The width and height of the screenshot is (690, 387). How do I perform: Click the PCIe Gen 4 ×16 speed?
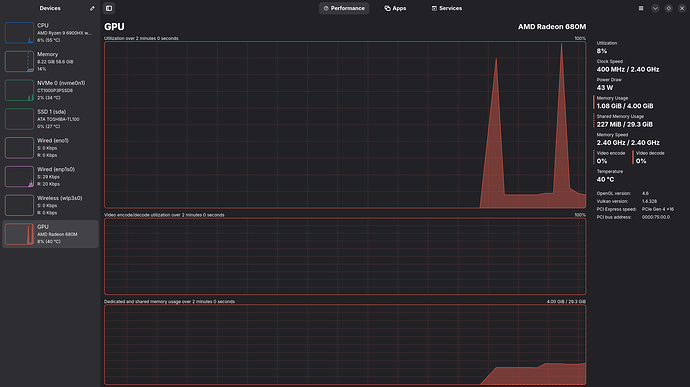657,209
